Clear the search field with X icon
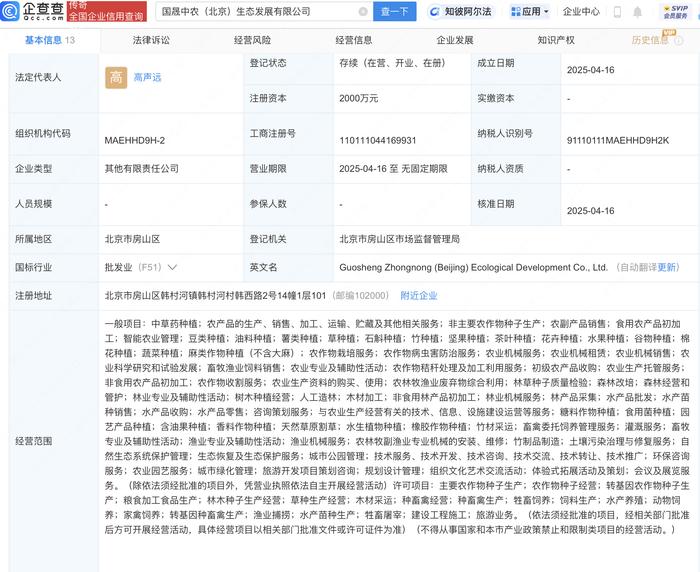Image resolution: width=700 pixels, height=572 pixels. pyautogui.click(x=363, y=12)
